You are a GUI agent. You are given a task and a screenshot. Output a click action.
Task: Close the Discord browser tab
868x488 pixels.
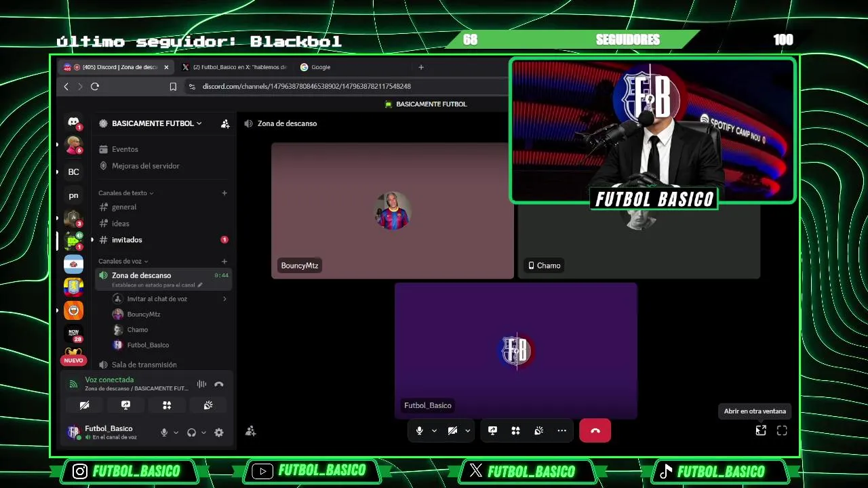pyautogui.click(x=166, y=67)
